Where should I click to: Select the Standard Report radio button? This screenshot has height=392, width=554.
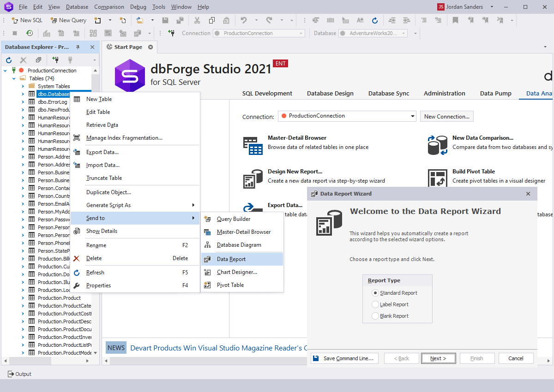pos(376,292)
